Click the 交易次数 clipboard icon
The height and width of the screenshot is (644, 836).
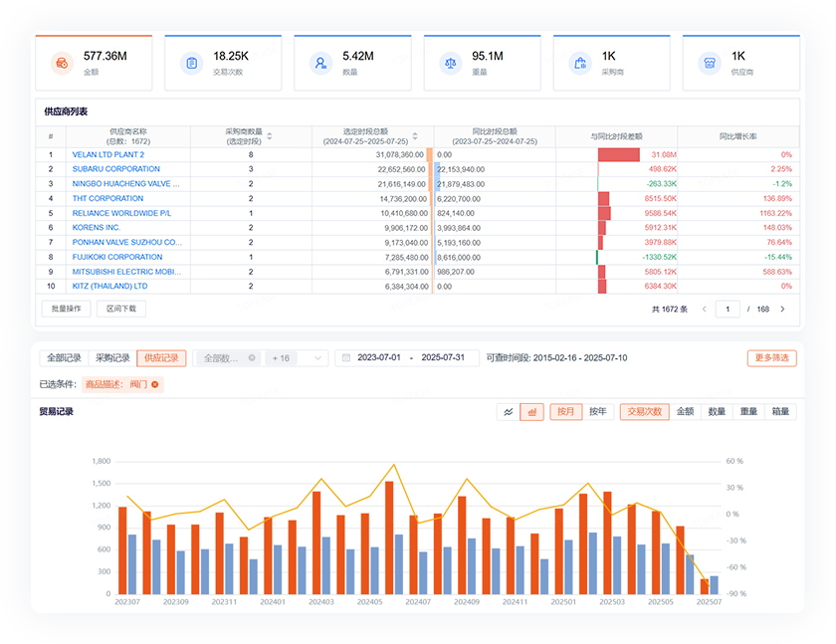(x=191, y=64)
